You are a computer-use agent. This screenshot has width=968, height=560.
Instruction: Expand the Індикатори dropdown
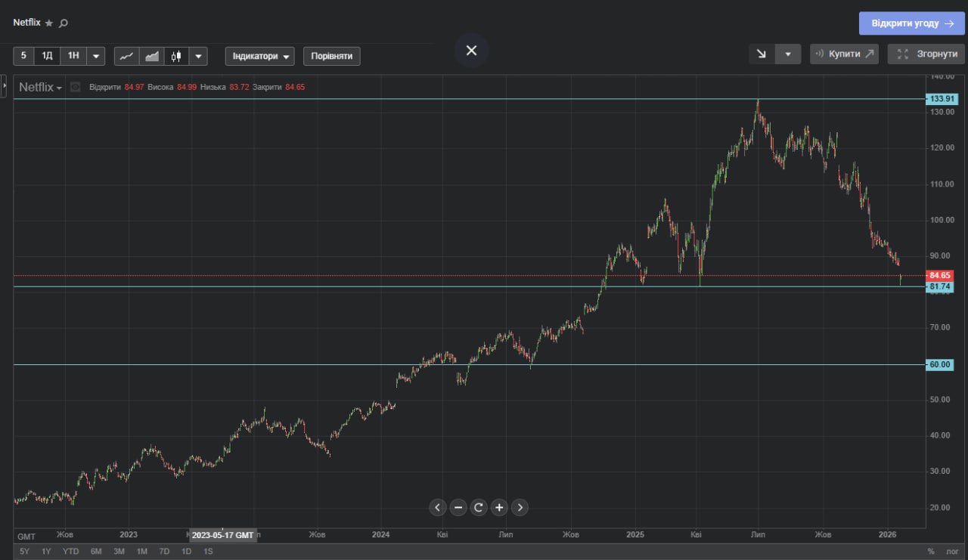[x=260, y=57]
